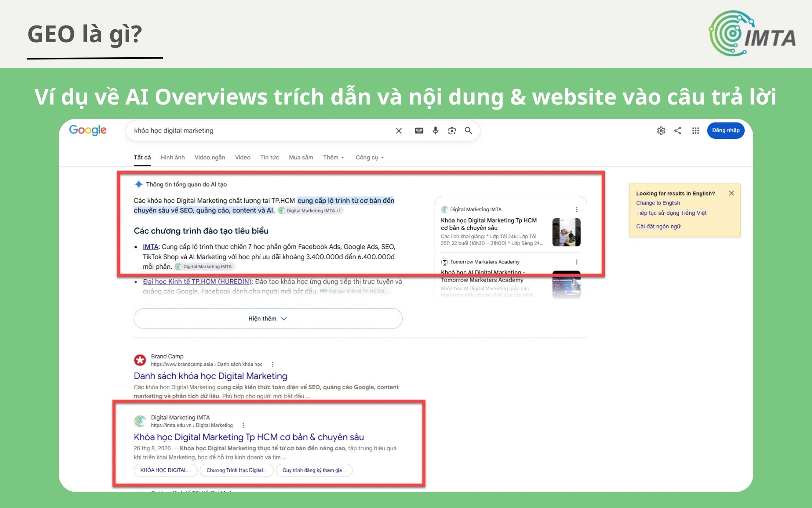
Task: Expand AI overview with Hiện thêm
Action: (268, 319)
